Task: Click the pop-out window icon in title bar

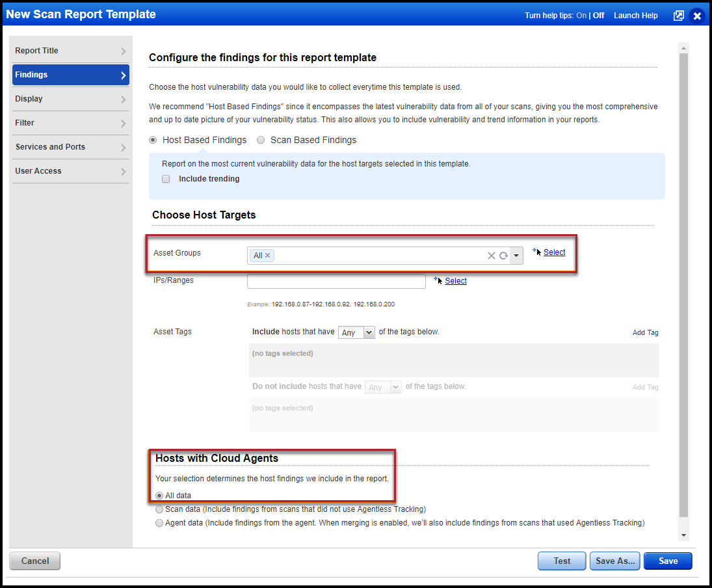Action: click(678, 15)
